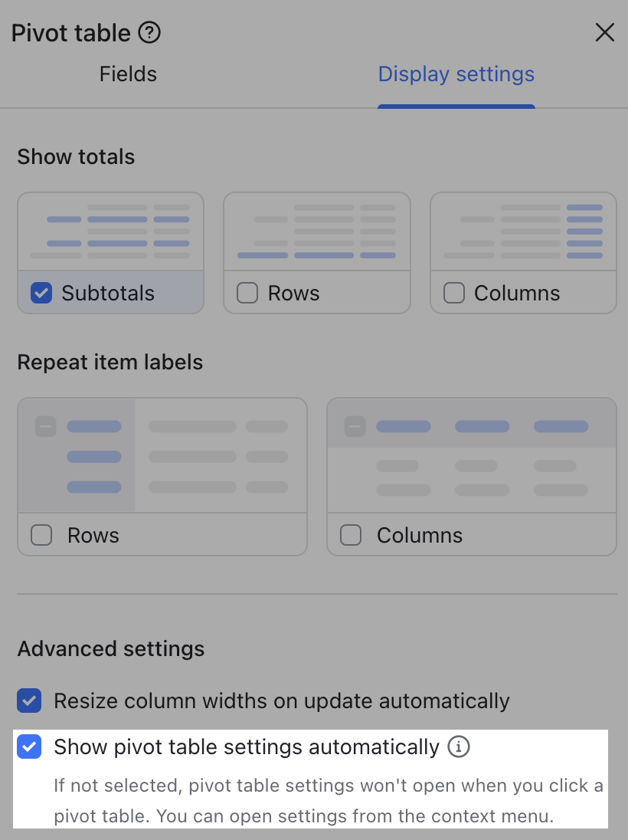The height and width of the screenshot is (840, 628).
Task: Enable totals for Rows
Action: [247, 293]
